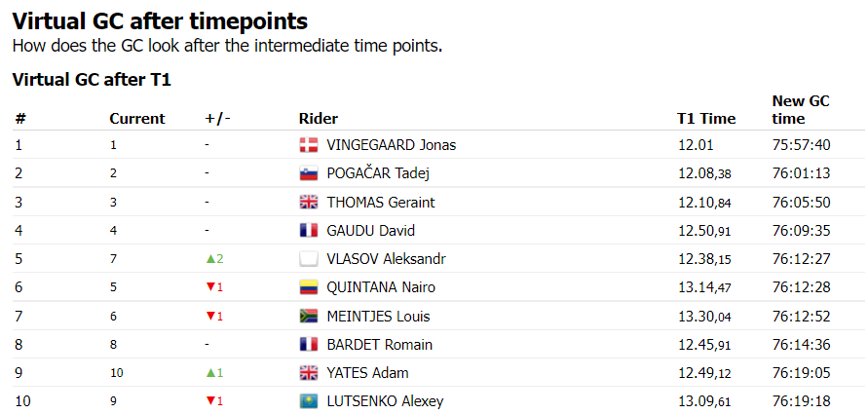Click the +/- column header
868x414 pixels.
[x=217, y=119]
